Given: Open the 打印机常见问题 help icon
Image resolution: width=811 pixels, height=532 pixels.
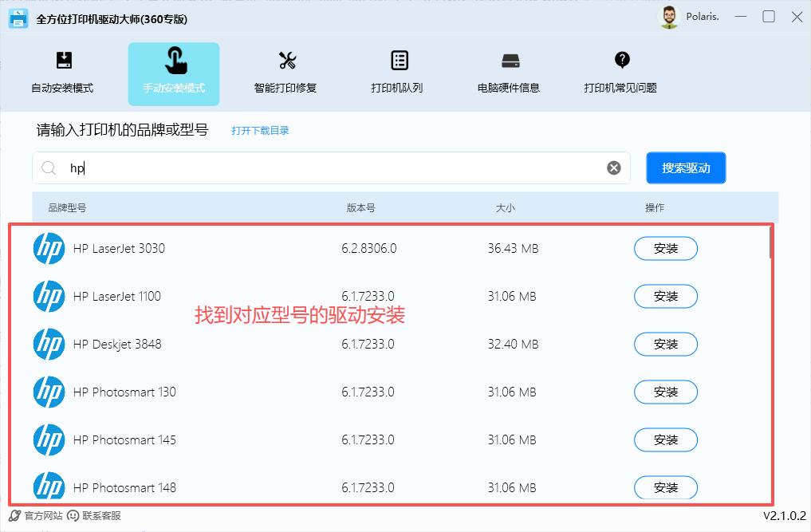Looking at the screenshot, I should (621, 60).
